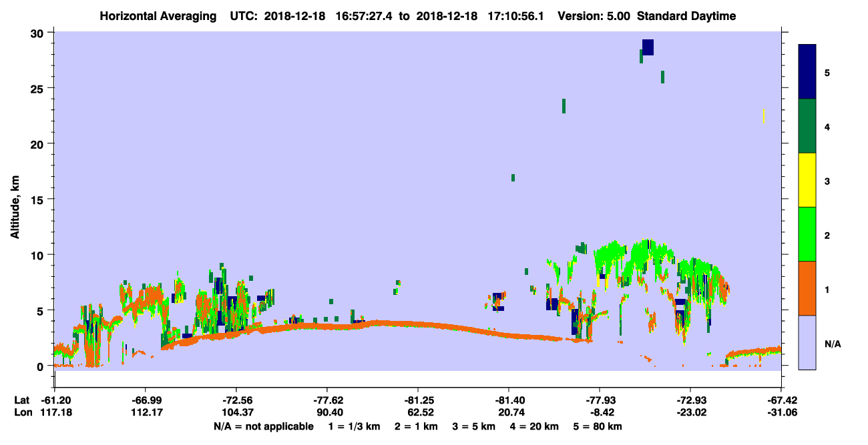This screenshot has width=868, height=445.
Task: Click the latitude value -77.62
Action: coord(327,400)
